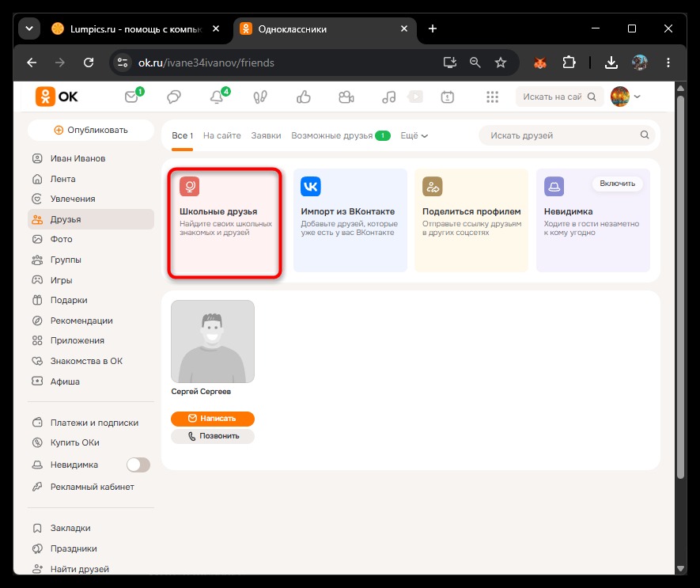Open site information icon in address bar
Screen dimensions: 700x588
[123, 63]
